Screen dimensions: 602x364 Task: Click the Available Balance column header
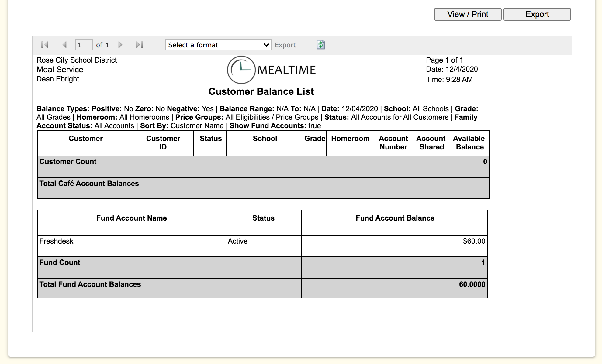(469, 143)
